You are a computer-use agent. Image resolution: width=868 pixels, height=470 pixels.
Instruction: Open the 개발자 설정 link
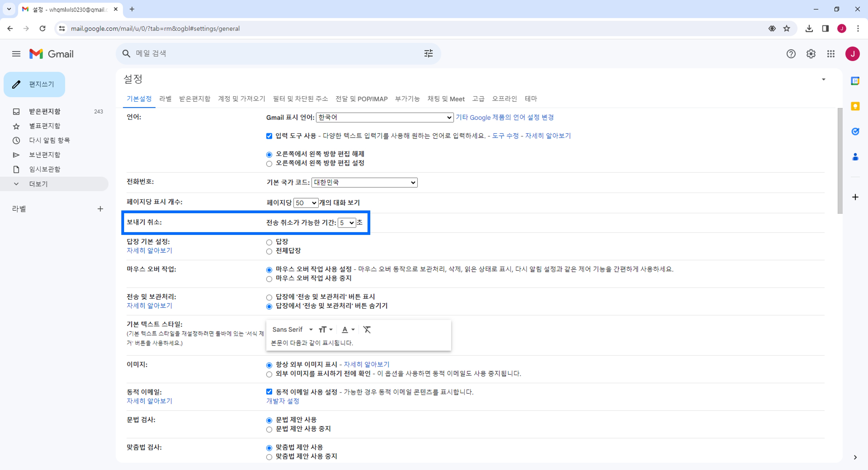(282, 401)
